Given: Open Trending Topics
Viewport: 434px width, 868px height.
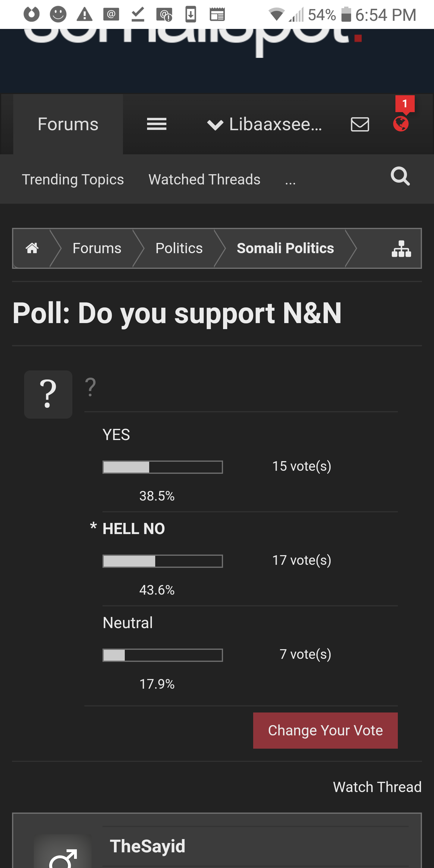Looking at the screenshot, I should pyautogui.click(x=73, y=180).
